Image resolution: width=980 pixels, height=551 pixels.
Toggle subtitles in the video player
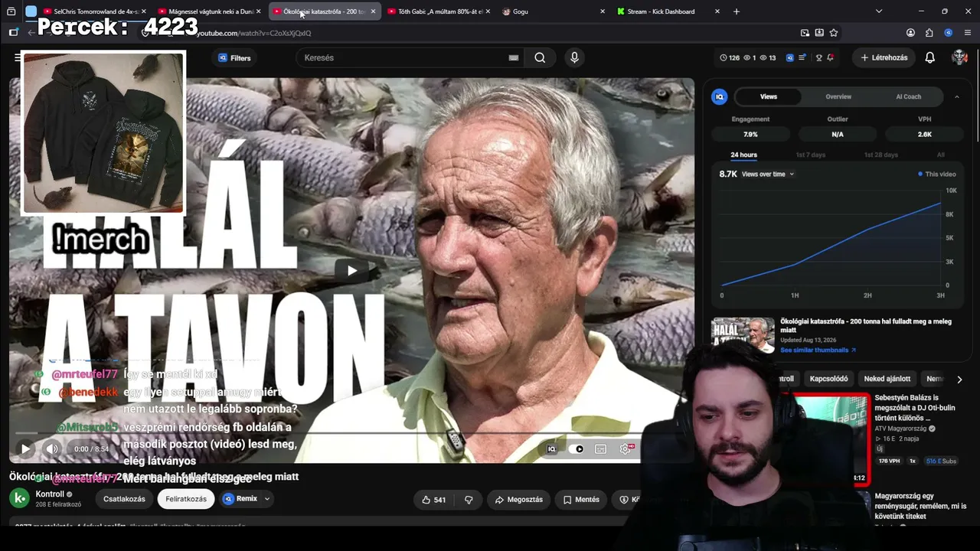pyautogui.click(x=601, y=449)
